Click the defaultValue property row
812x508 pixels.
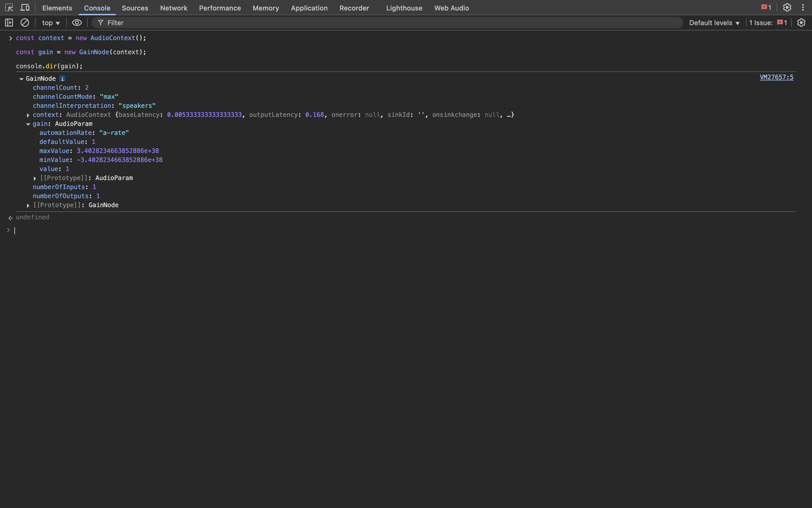[x=67, y=142]
